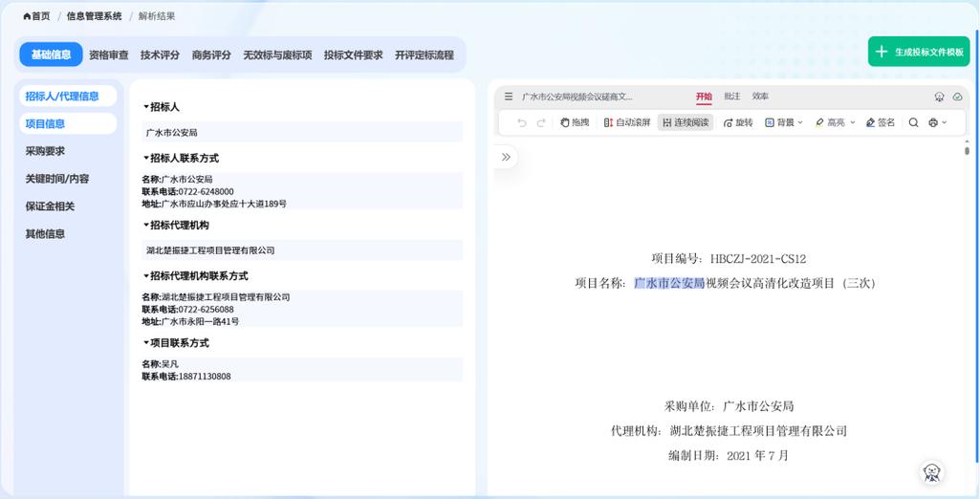The height and width of the screenshot is (499, 980).
Task: Click the home icon in the breadcrumb
Action: 27,16
